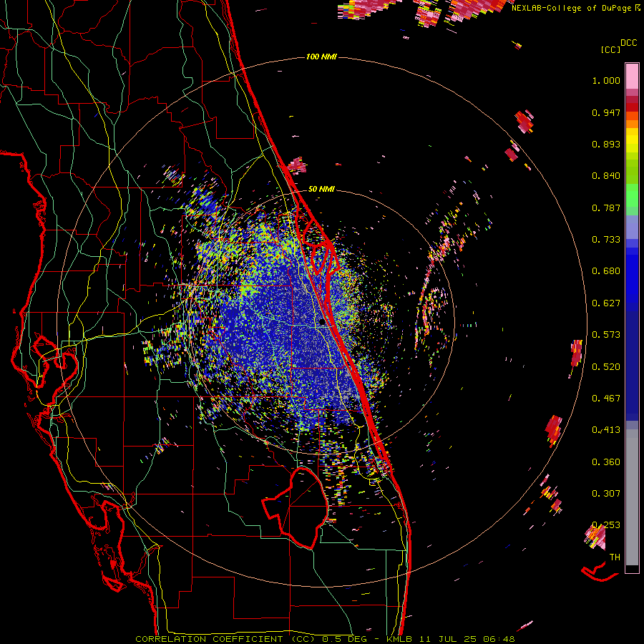Click the 0.733 value on the scale

606,240
